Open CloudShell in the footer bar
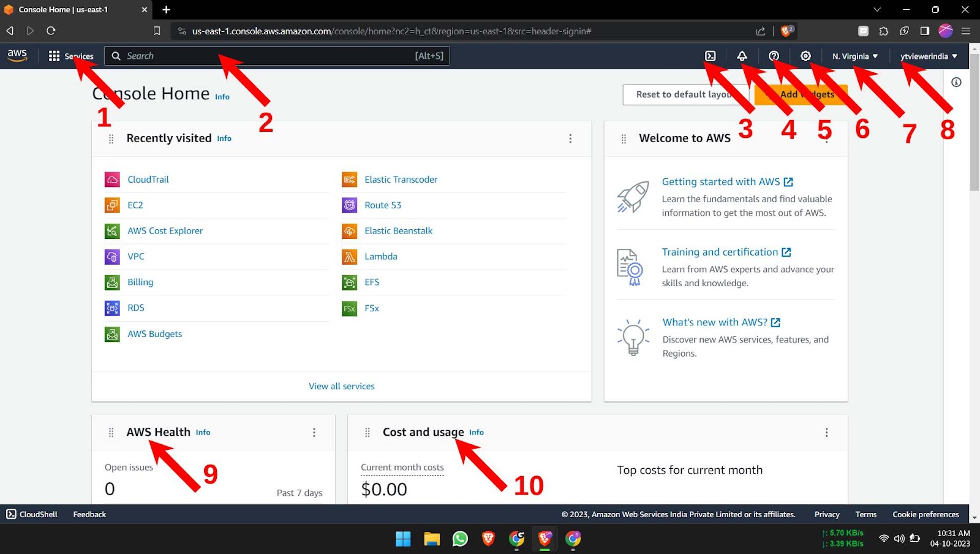 tap(32, 514)
